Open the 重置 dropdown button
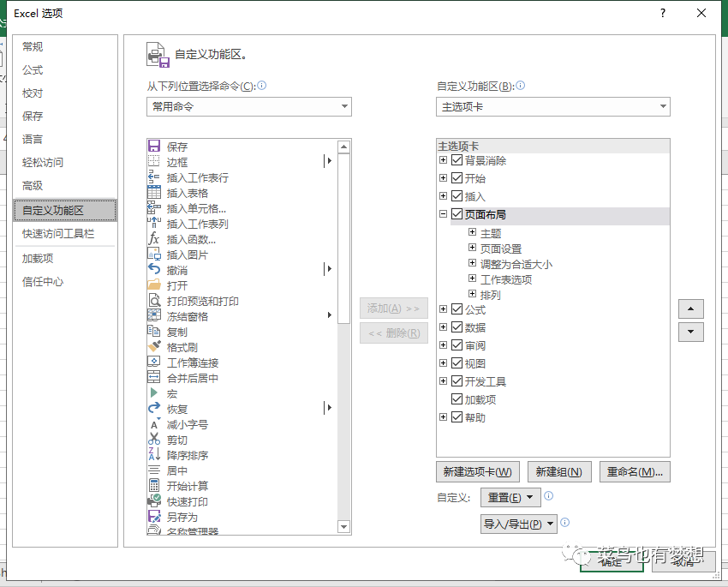The width and height of the screenshot is (728, 587). click(x=510, y=497)
